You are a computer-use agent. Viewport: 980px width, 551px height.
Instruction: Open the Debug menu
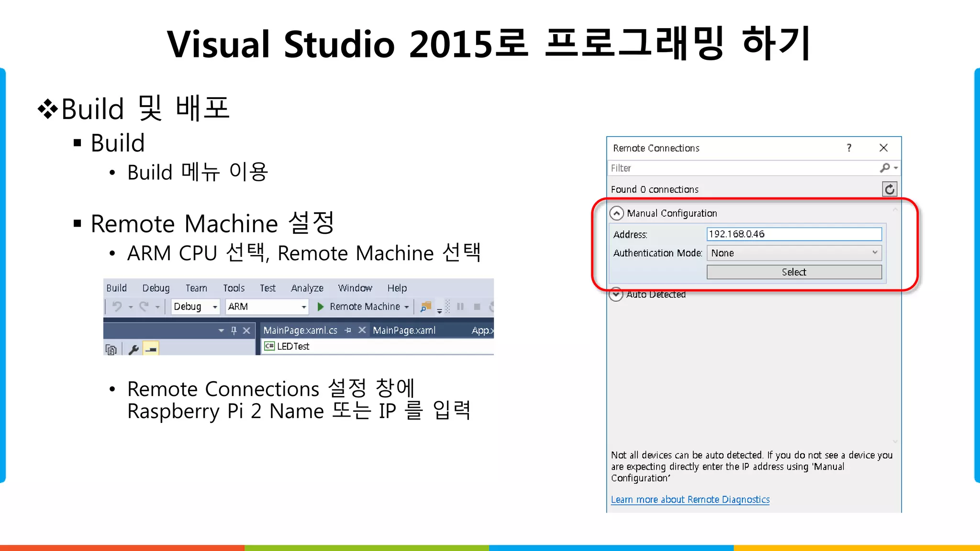tap(156, 288)
